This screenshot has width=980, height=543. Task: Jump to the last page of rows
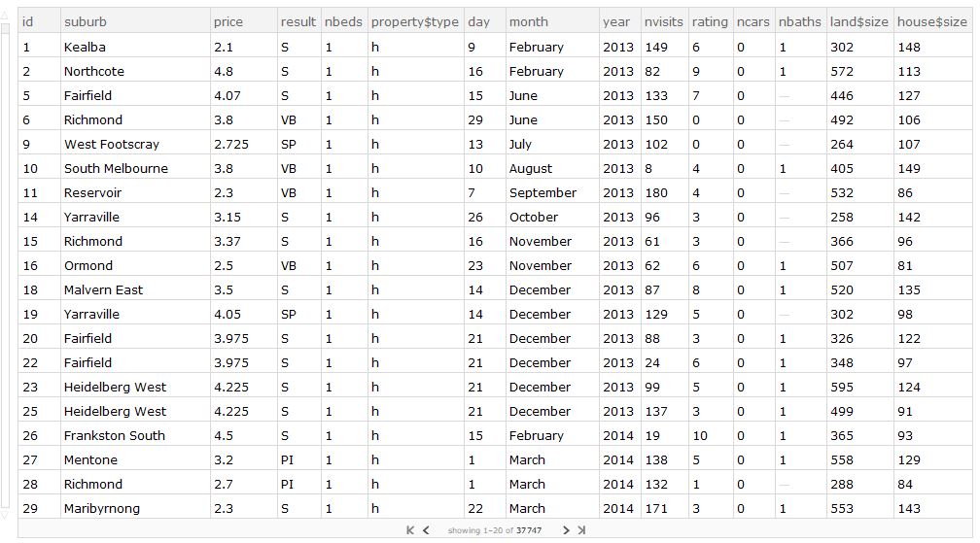581,530
